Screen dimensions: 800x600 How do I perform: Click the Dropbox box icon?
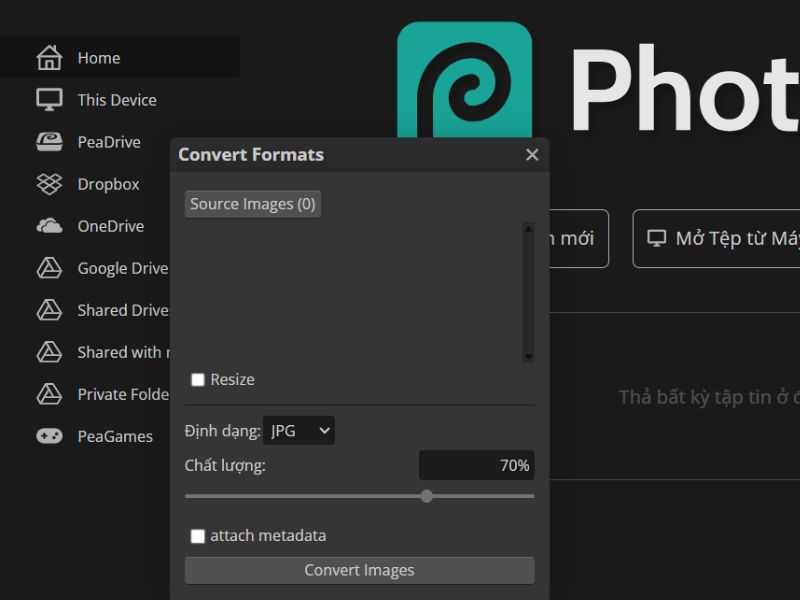click(49, 184)
